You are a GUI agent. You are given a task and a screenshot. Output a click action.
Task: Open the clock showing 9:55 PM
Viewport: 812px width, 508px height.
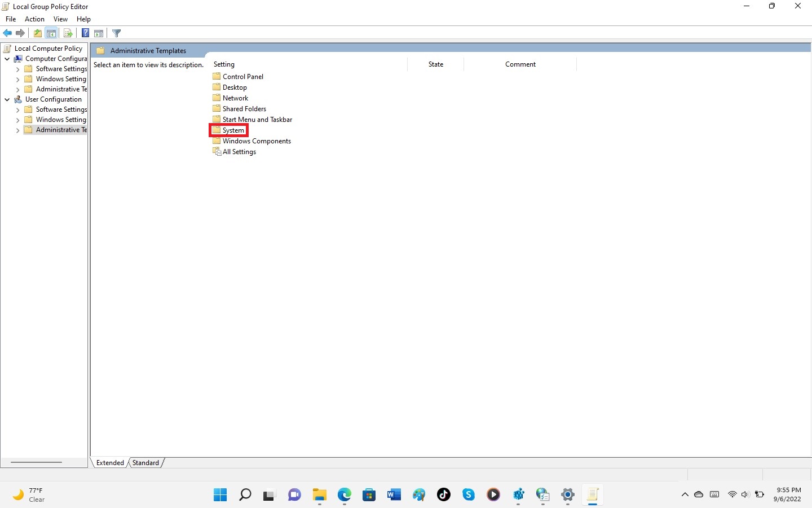[x=788, y=495]
